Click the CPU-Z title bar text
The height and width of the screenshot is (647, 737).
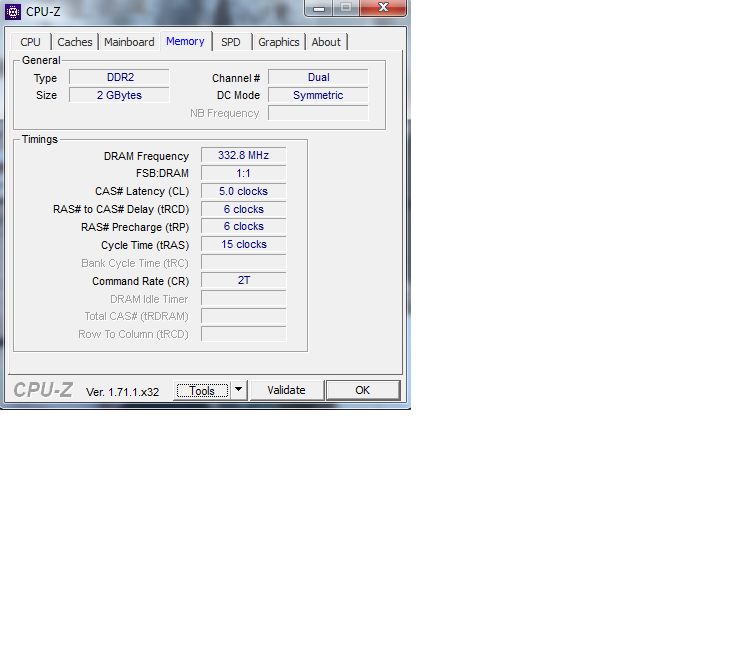tap(43, 12)
